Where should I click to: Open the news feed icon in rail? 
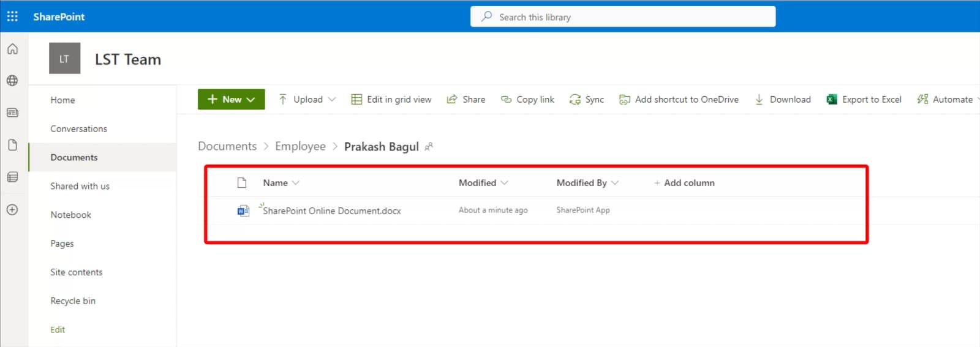[12, 113]
